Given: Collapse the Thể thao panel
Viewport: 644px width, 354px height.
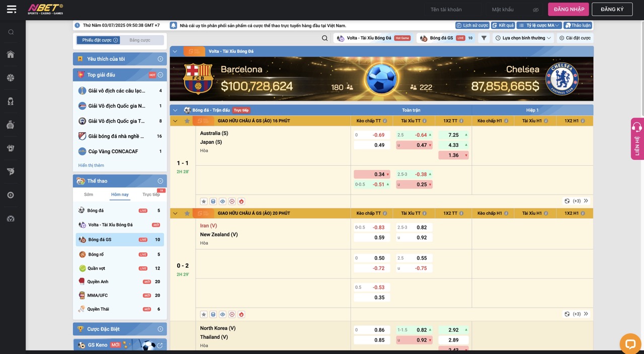Looking at the screenshot, I should point(160,181).
